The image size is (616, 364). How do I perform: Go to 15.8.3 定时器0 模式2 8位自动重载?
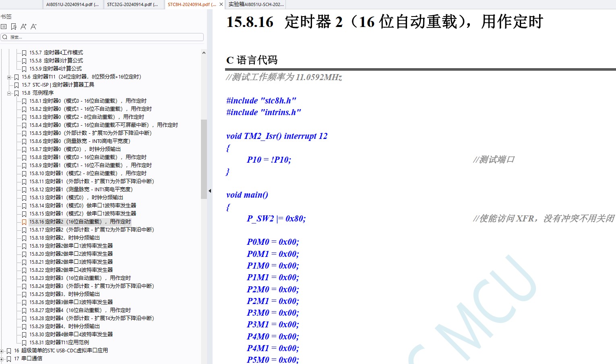tap(87, 117)
